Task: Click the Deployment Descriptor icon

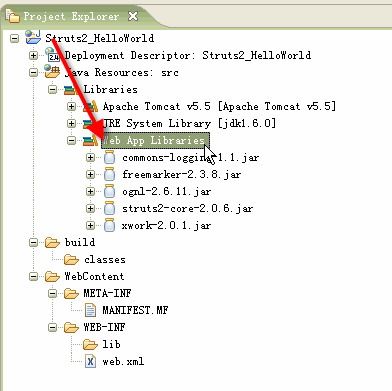Action: [x=52, y=55]
